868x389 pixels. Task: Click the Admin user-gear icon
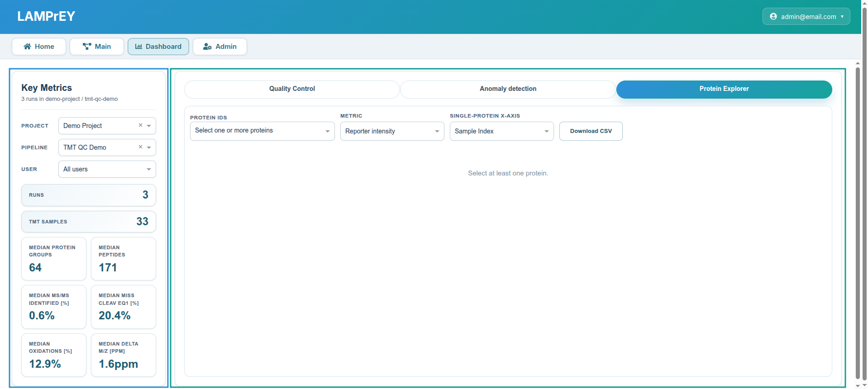click(x=207, y=47)
